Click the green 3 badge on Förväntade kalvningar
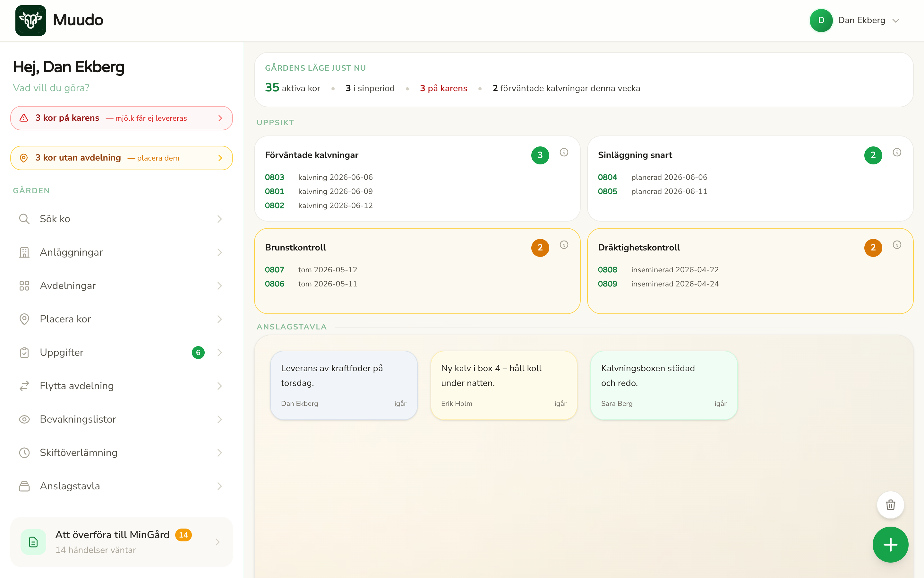Screen dimensions: 924x578 tap(540, 155)
